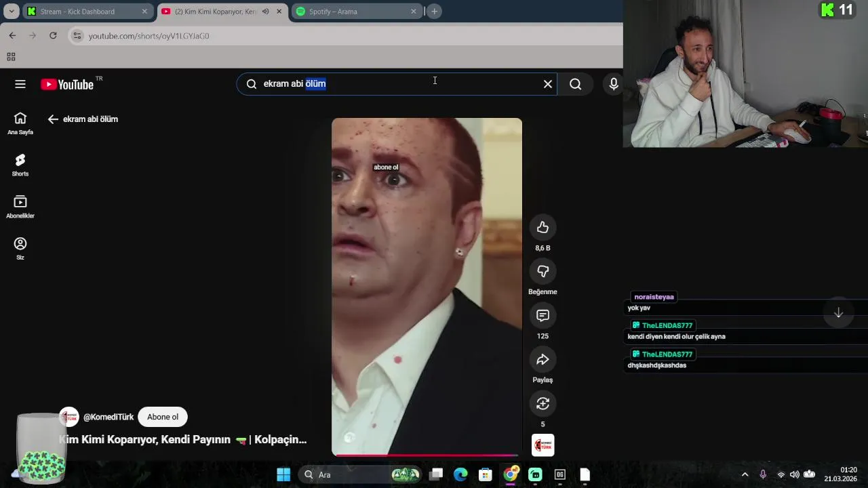
Task: Open Task View on the taskbar
Action: tap(436, 474)
